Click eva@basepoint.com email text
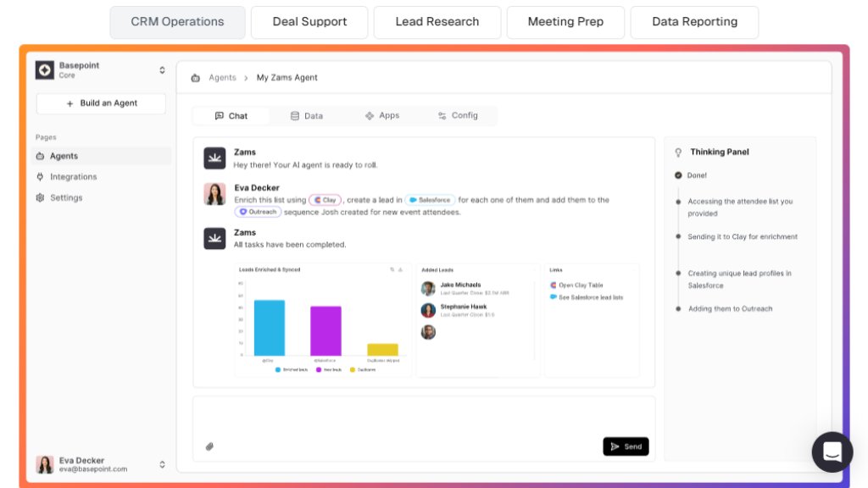The width and height of the screenshot is (868, 488). click(93, 469)
